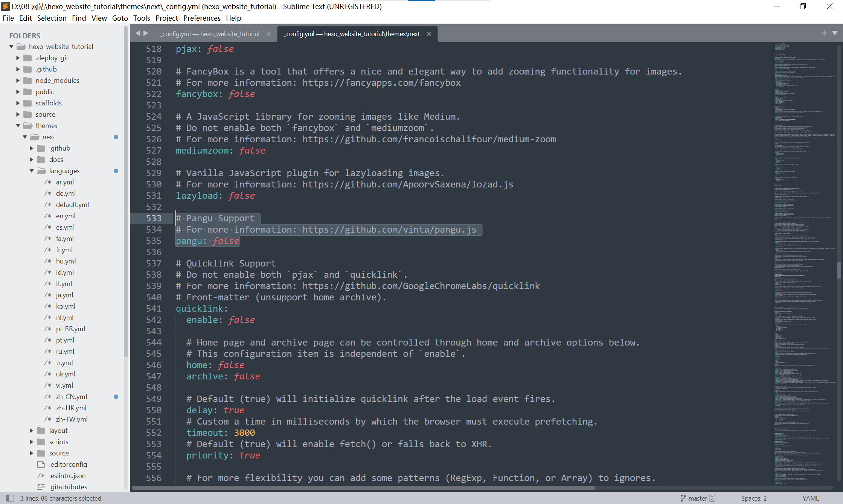
Task: Open the Preferences menu
Action: click(x=201, y=18)
